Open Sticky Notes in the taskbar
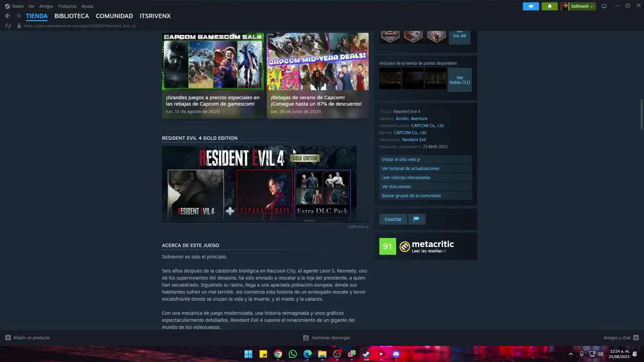644x362 pixels. (263, 354)
